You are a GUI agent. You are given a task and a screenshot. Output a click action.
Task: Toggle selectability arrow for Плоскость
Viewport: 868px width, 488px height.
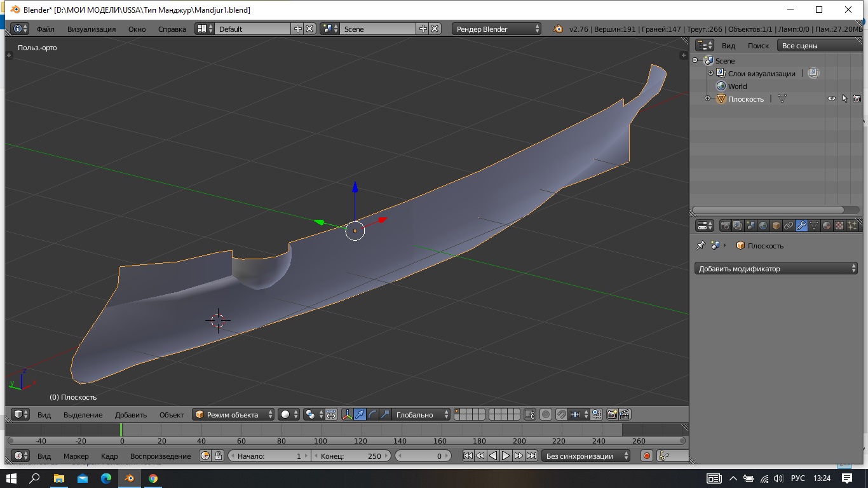(x=844, y=98)
